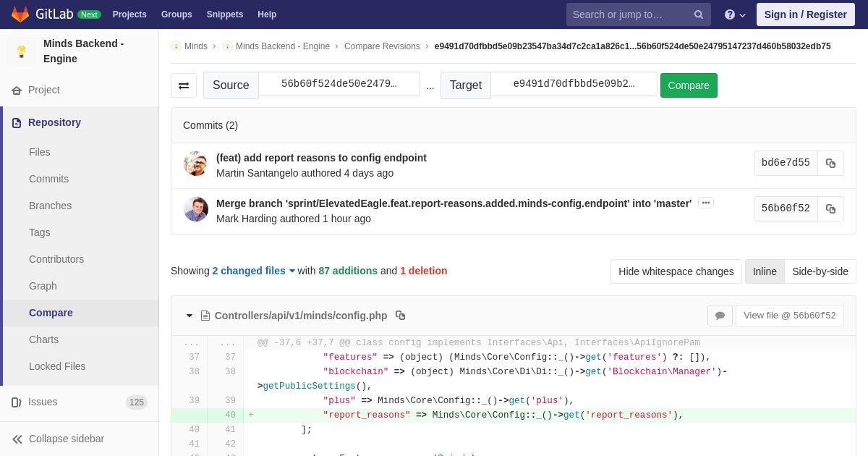Copy file path of config.php

click(400, 316)
